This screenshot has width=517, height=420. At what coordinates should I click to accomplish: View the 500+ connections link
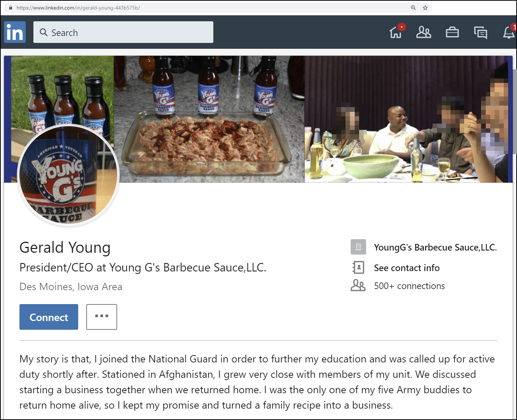coord(409,286)
